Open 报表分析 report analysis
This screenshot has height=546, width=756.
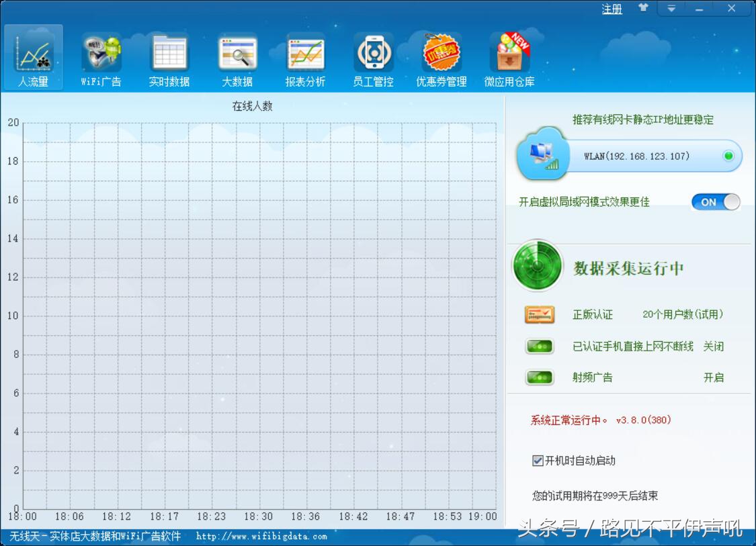click(x=305, y=57)
